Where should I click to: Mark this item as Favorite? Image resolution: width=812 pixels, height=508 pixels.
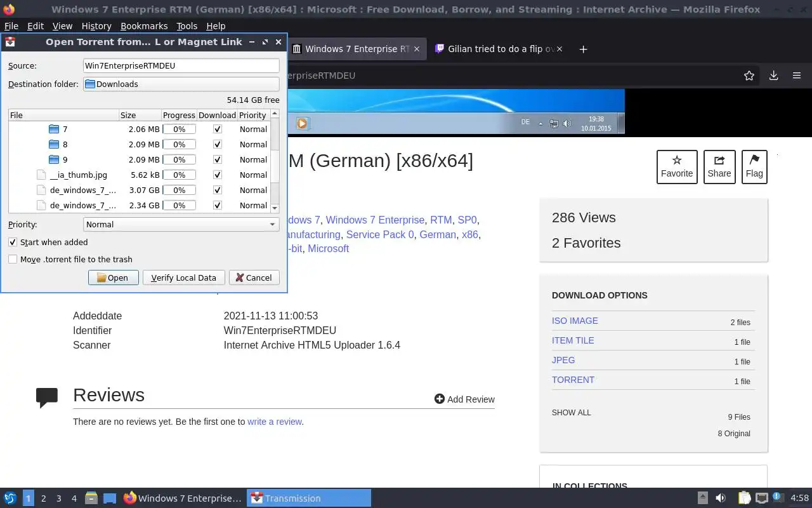(677, 167)
